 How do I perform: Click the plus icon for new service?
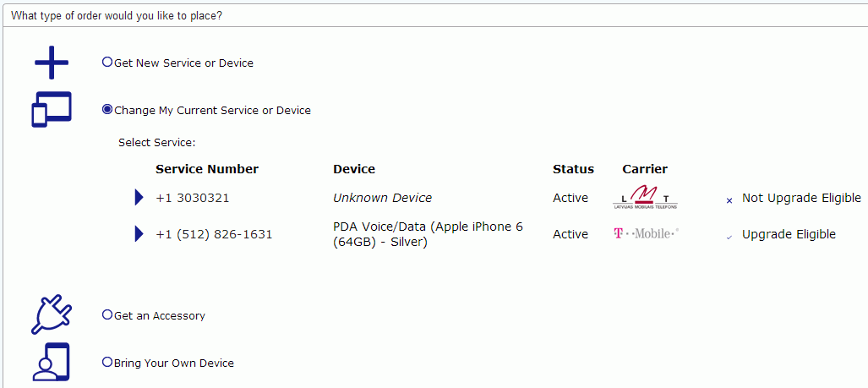click(51, 63)
